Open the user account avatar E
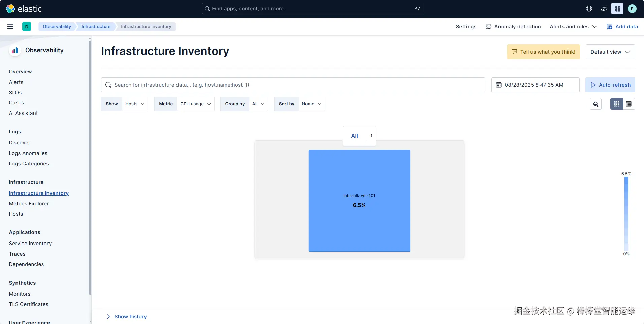Viewport: 644px width, 324px height. (632, 9)
